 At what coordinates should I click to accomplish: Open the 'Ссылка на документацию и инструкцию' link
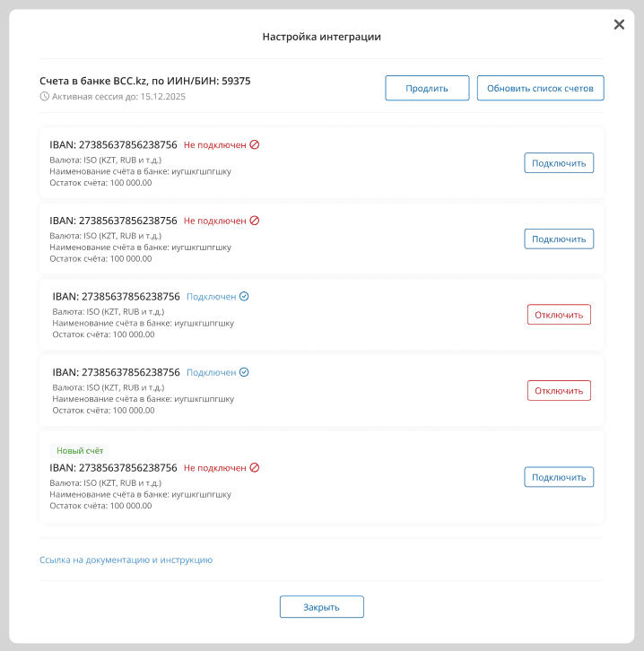pos(126,560)
